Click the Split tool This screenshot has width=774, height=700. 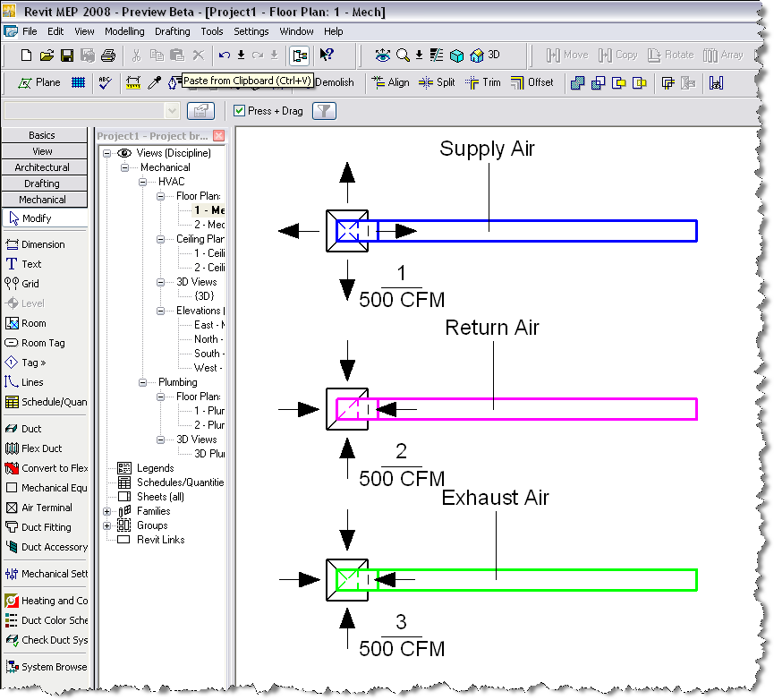coord(437,82)
